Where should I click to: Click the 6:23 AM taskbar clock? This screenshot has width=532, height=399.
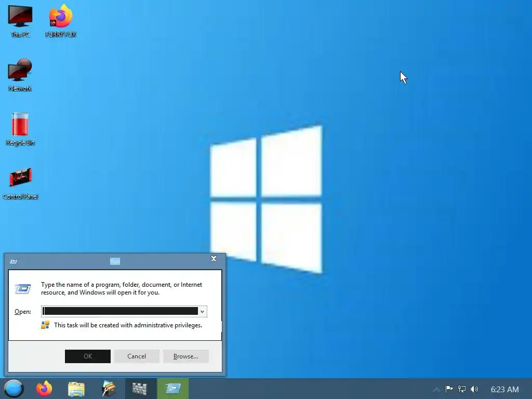click(504, 389)
